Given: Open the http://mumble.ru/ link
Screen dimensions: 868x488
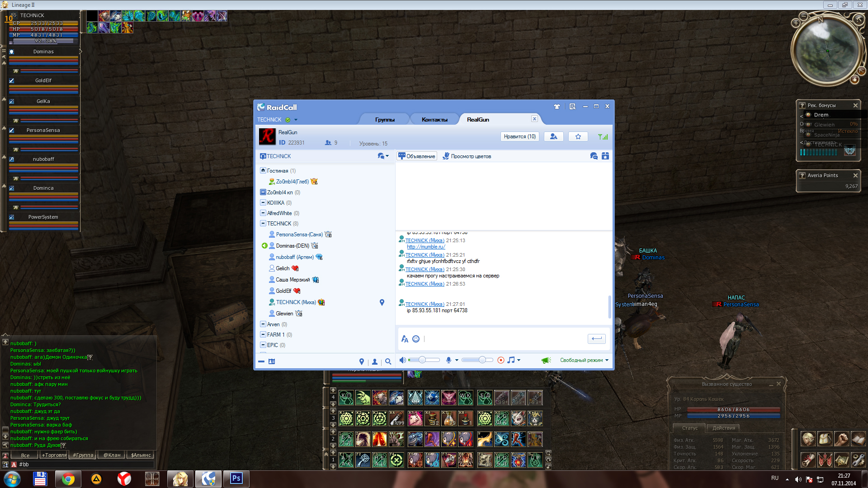Looking at the screenshot, I should 426,247.
